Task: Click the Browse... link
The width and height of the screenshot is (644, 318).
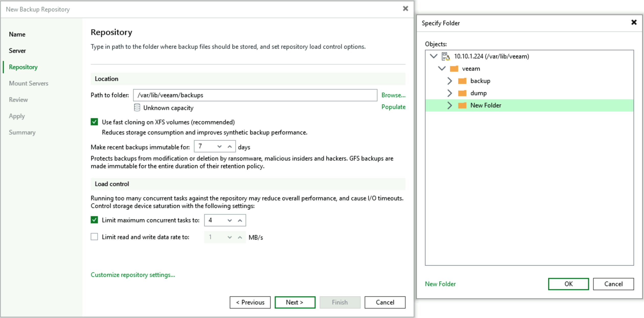Action: click(x=393, y=95)
